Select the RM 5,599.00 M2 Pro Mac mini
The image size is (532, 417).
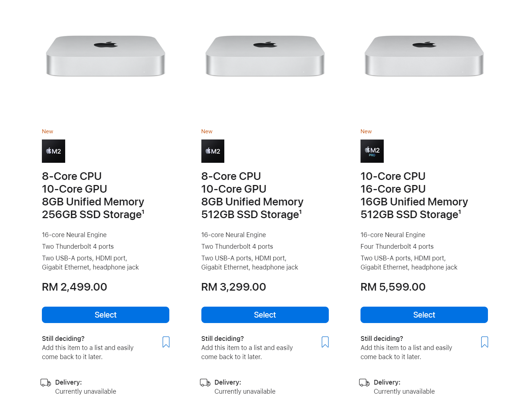tap(424, 315)
